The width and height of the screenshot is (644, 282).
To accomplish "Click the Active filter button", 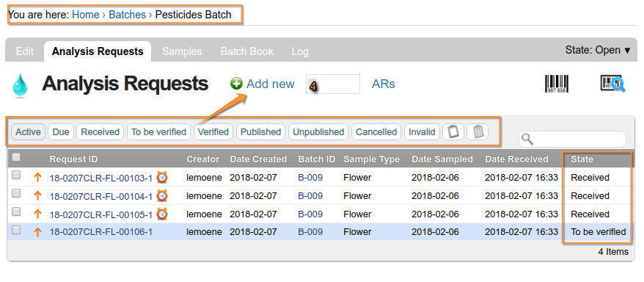I will click(28, 132).
